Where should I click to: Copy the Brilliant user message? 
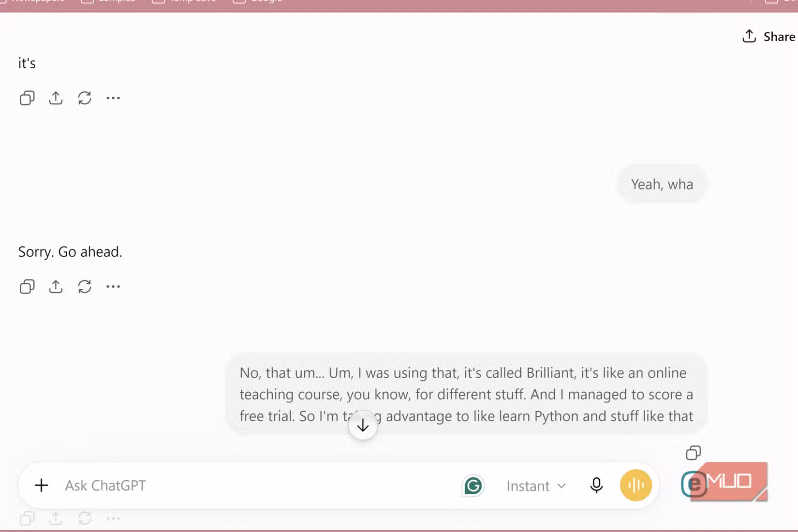coord(694,453)
